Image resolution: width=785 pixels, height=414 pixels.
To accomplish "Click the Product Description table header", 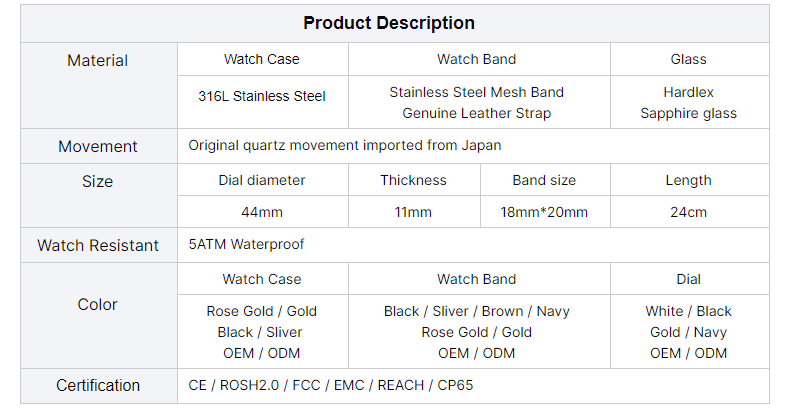I will (389, 23).
